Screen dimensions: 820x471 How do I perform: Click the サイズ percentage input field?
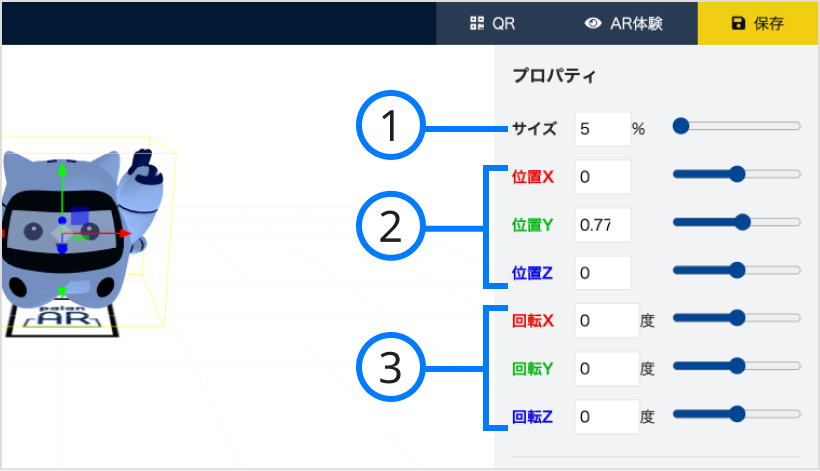click(x=603, y=129)
